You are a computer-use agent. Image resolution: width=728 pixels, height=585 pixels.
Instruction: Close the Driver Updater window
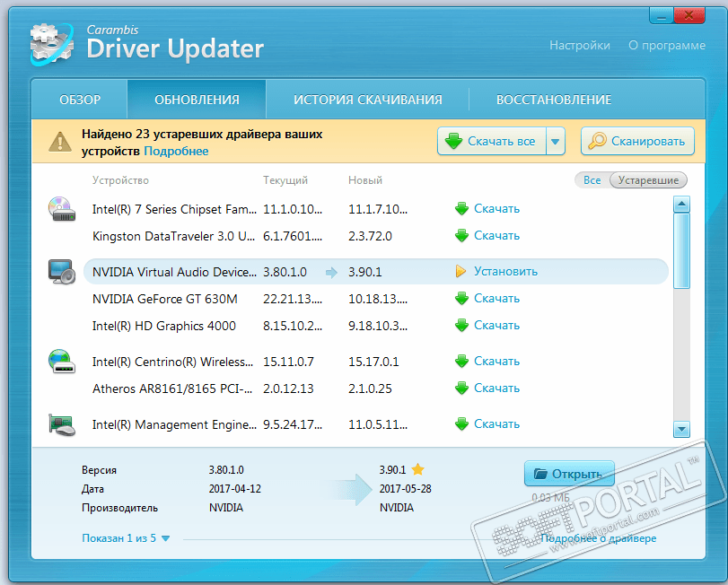[x=689, y=15]
